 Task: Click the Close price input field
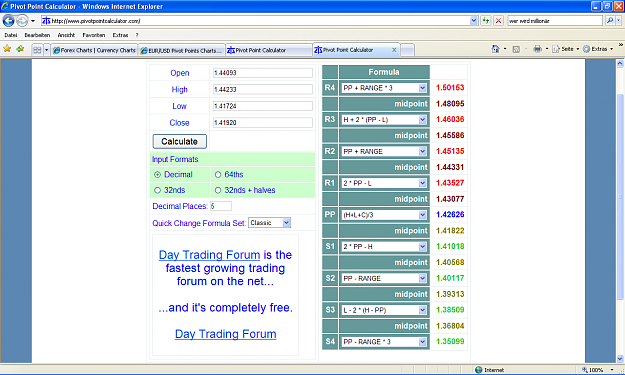click(x=263, y=123)
